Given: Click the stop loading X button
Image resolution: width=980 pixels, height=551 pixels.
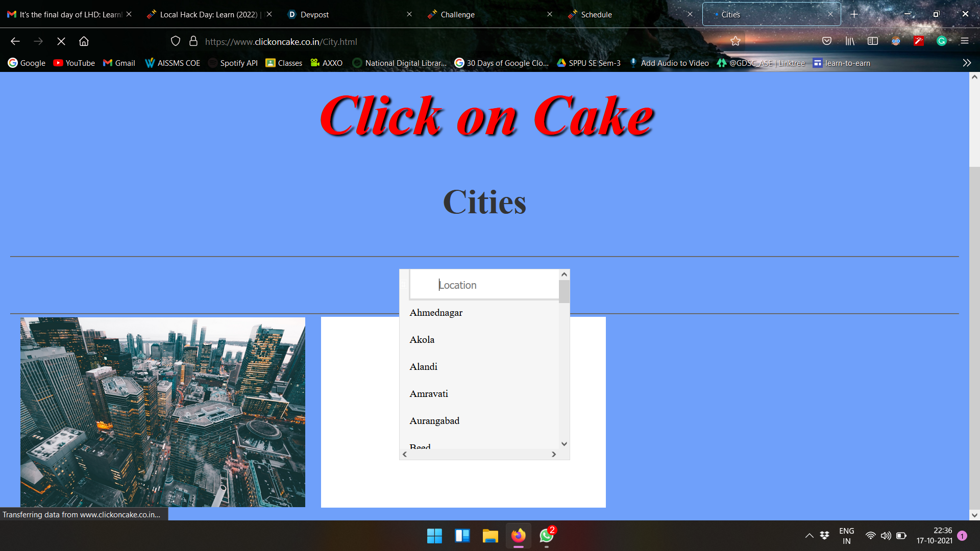Looking at the screenshot, I should pyautogui.click(x=61, y=41).
